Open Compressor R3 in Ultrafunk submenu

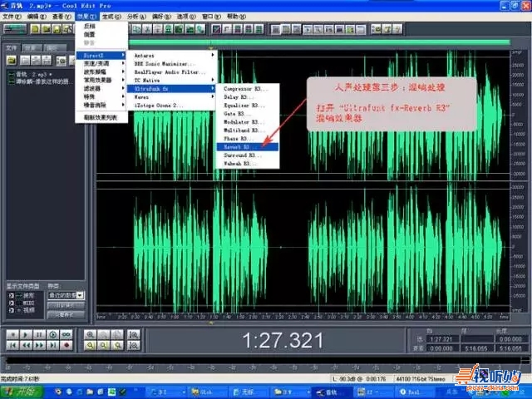point(248,89)
